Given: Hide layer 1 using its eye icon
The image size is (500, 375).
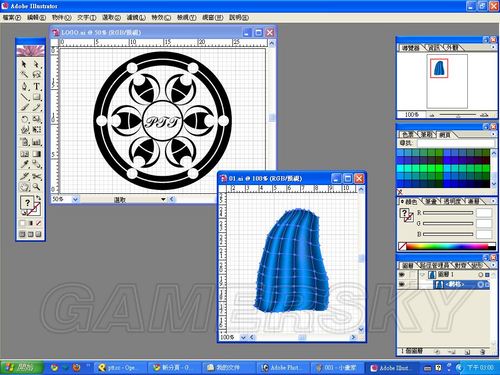Looking at the screenshot, I should click(x=402, y=274).
